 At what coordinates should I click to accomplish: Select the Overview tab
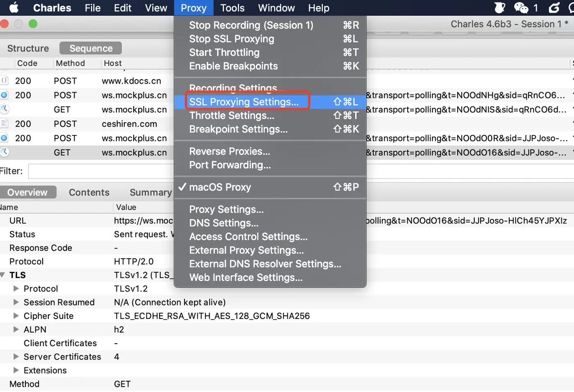27,192
